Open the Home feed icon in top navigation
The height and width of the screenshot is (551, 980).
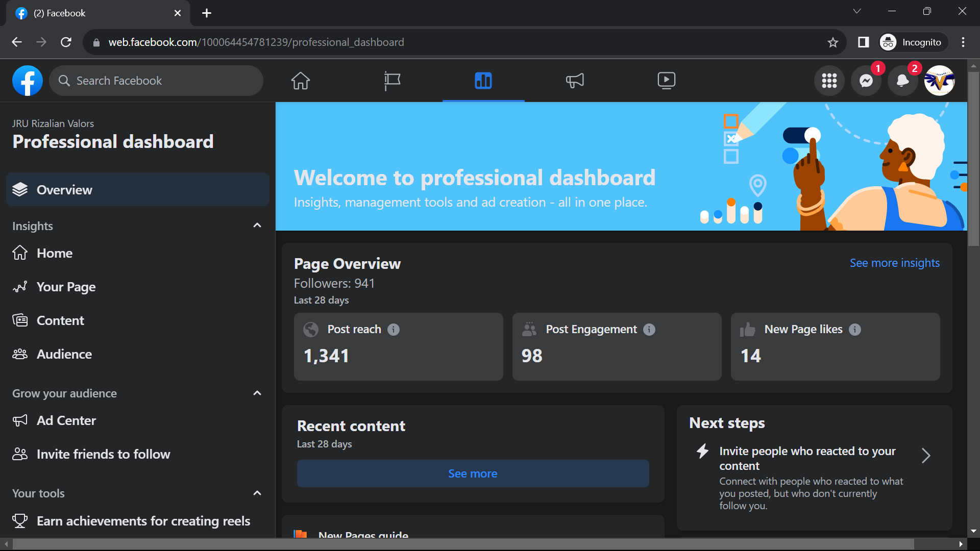[x=301, y=81]
